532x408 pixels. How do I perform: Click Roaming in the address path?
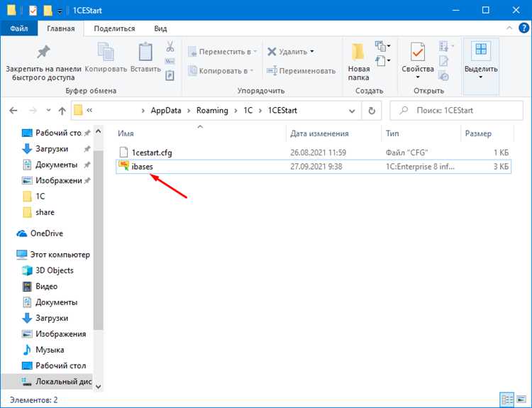212,110
